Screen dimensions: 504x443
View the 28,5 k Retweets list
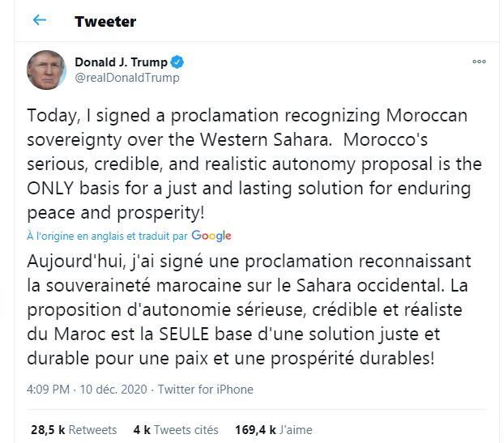[x=73, y=429]
